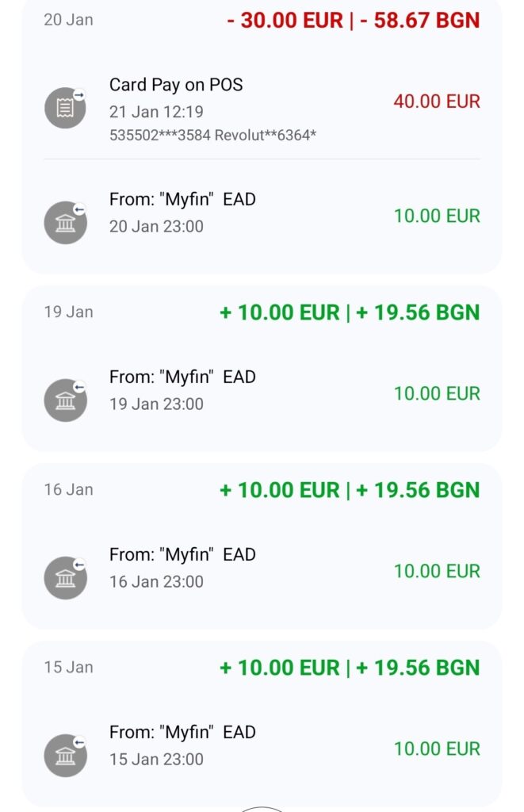
Task: Tap the 20 Jan total -30.00 EUR header
Action: coord(353,20)
